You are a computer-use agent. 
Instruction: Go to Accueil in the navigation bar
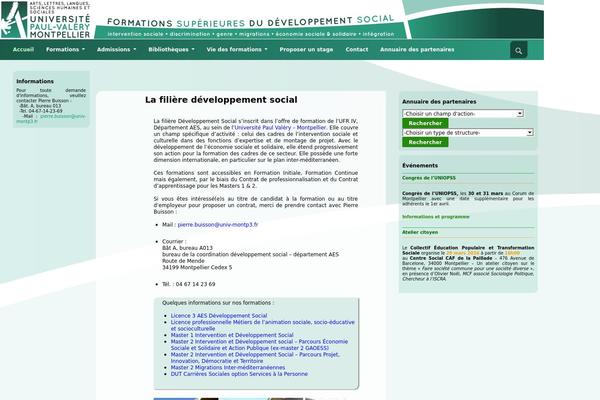click(23, 49)
